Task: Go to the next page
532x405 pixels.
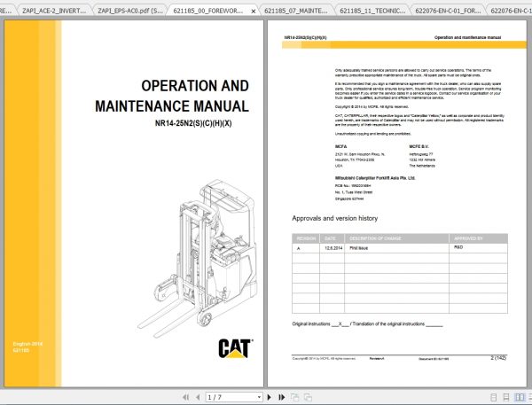Action: point(270,397)
